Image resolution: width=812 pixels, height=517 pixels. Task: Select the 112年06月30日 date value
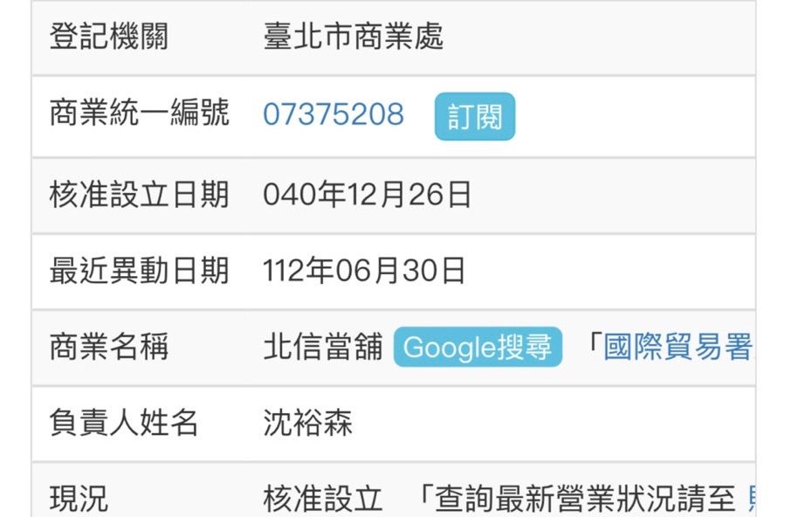[x=364, y=272]
